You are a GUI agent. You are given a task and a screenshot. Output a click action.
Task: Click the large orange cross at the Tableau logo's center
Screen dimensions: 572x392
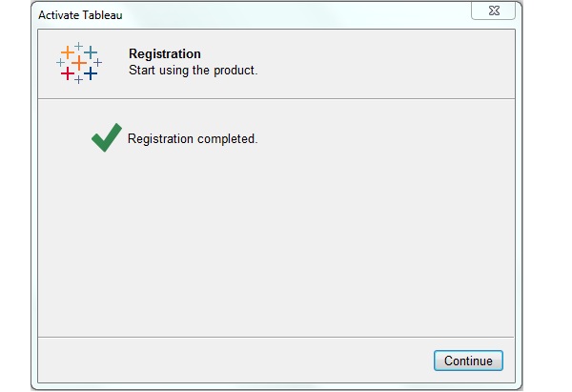click(78, 63)
